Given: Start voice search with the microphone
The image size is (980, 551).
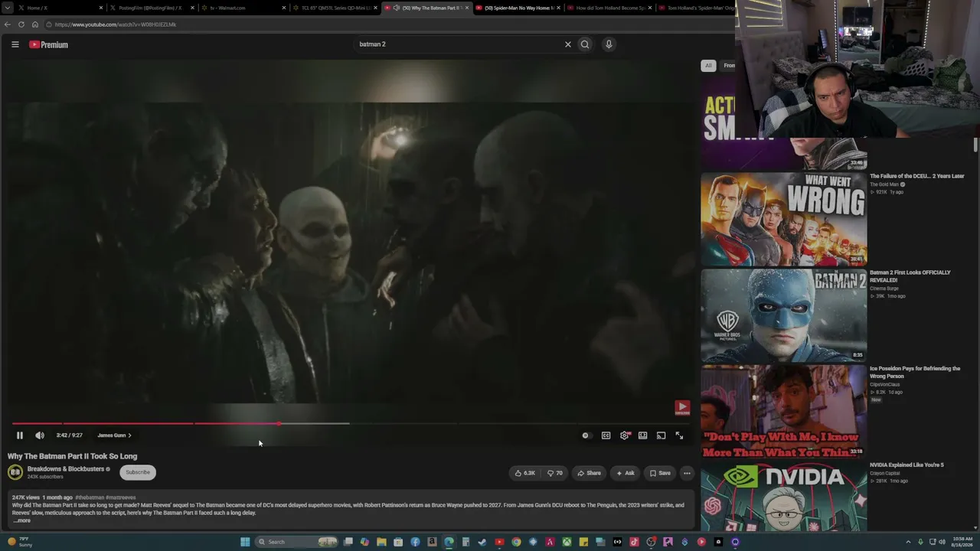Looking at the screenshot, I should click(609, 44).
